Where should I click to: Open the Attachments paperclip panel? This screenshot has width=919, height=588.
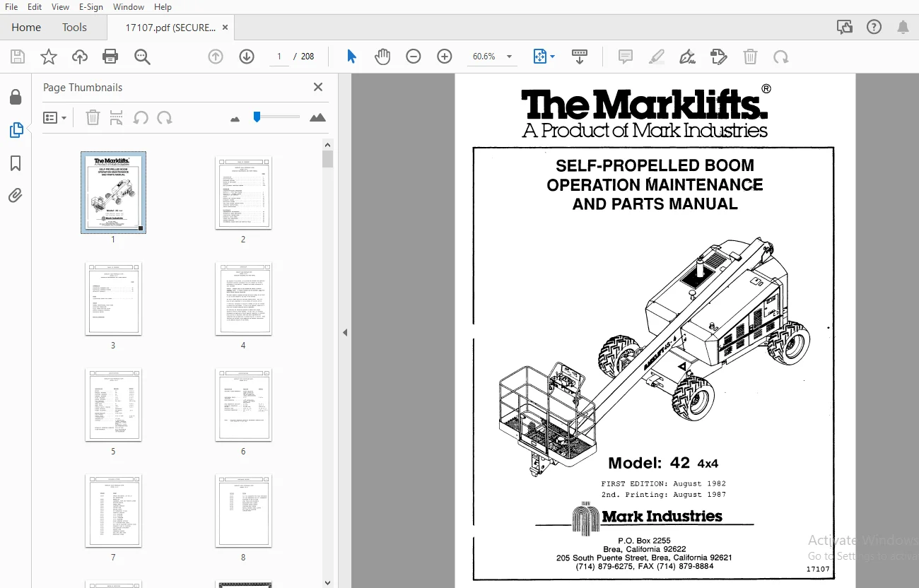coord(16,196)
